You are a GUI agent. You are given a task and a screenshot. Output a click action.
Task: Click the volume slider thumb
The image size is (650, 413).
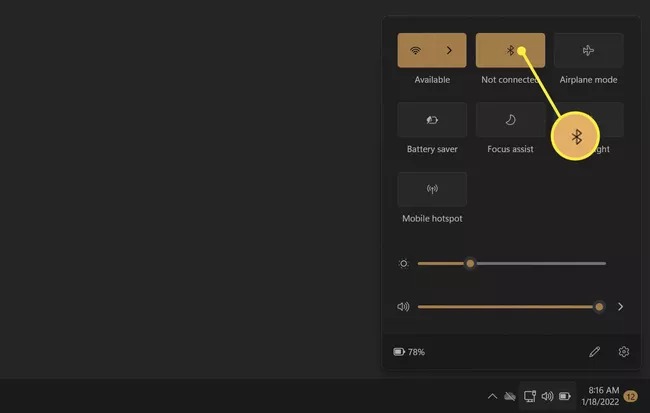tap(599, 307)
